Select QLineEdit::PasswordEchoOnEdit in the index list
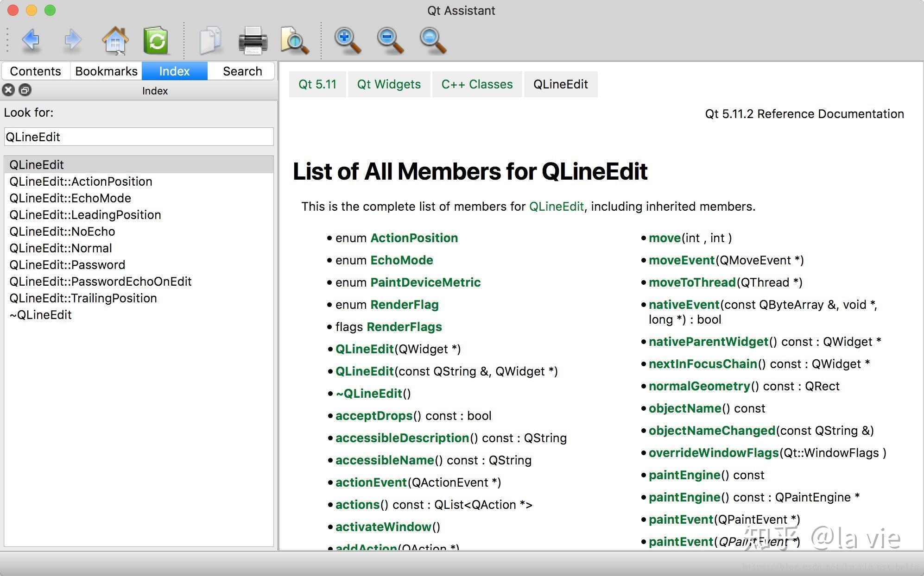The image size is (924, 576). 100,282
